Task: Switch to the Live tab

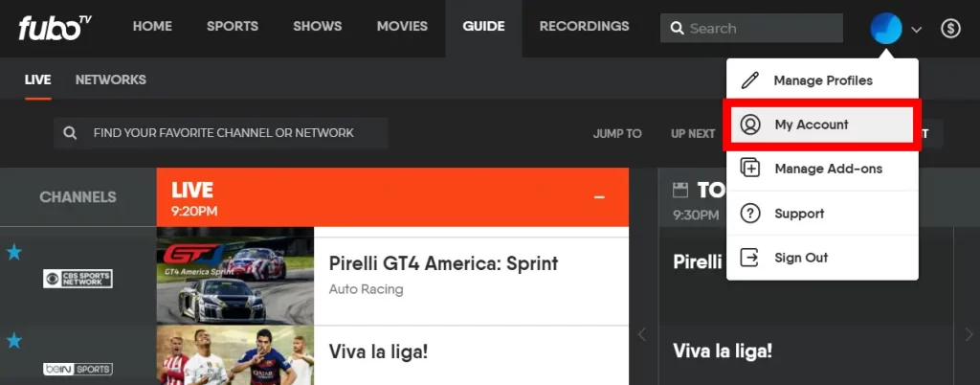Action: tap(37, 80)
